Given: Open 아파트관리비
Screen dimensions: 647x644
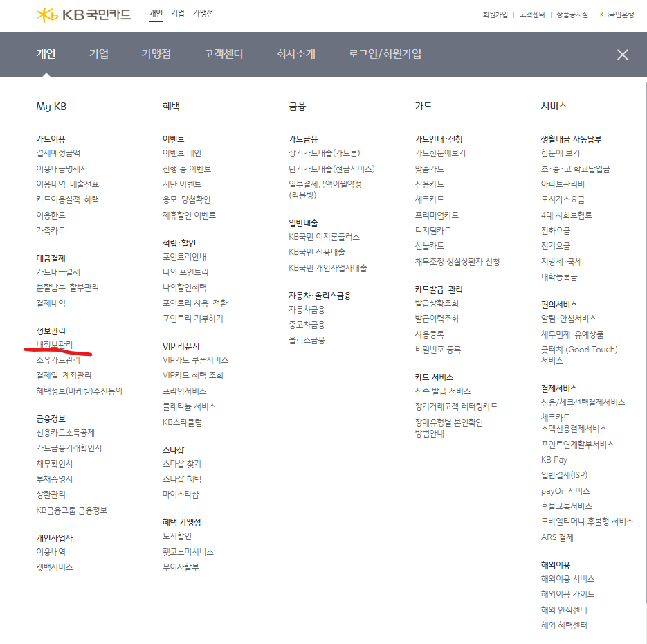Looking at the screenshot, I should [x=563, y=184].
